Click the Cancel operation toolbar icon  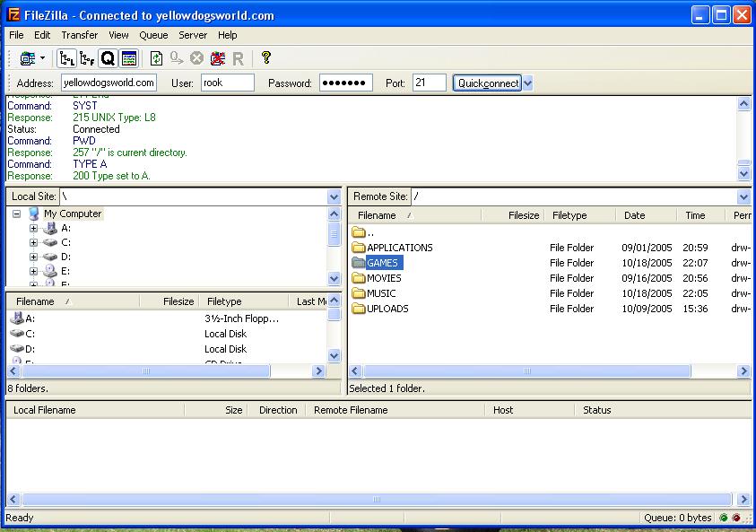[x=196, y=59]
